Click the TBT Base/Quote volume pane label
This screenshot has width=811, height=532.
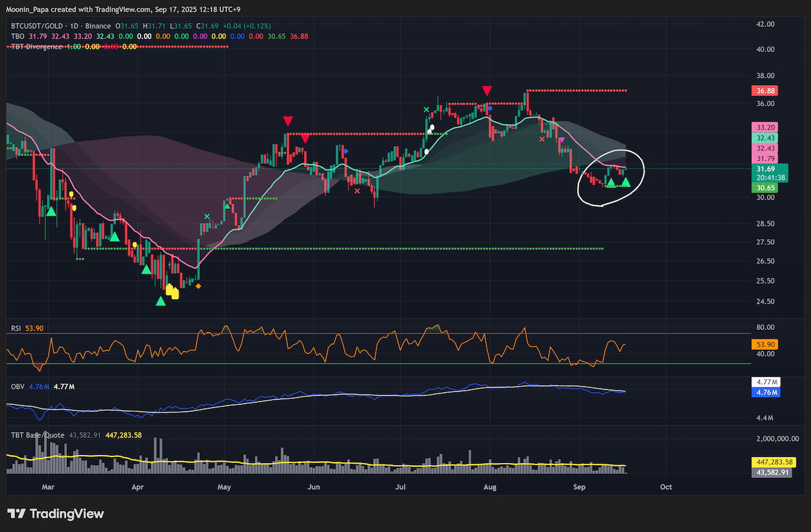point(37,435)
